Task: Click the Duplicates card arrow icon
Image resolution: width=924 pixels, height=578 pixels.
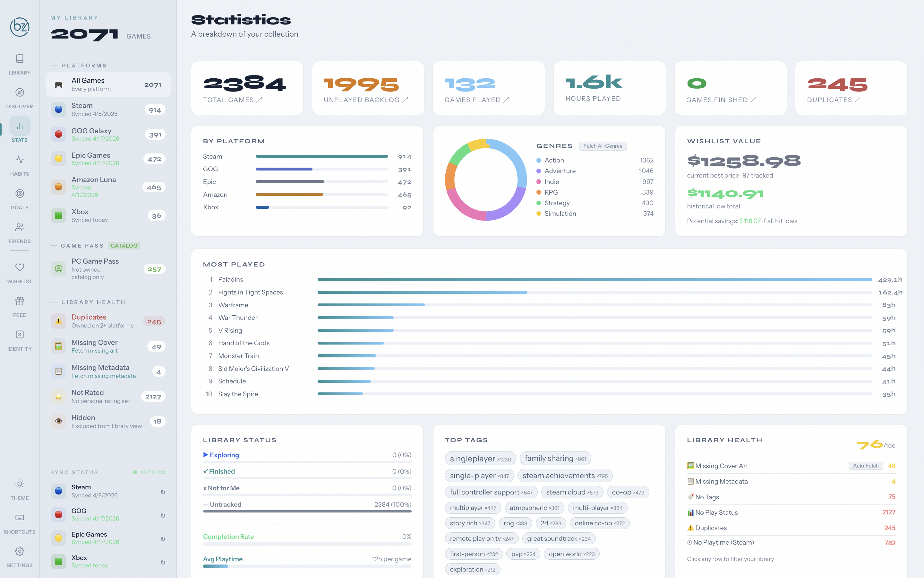Action: [x=858, y=100]
